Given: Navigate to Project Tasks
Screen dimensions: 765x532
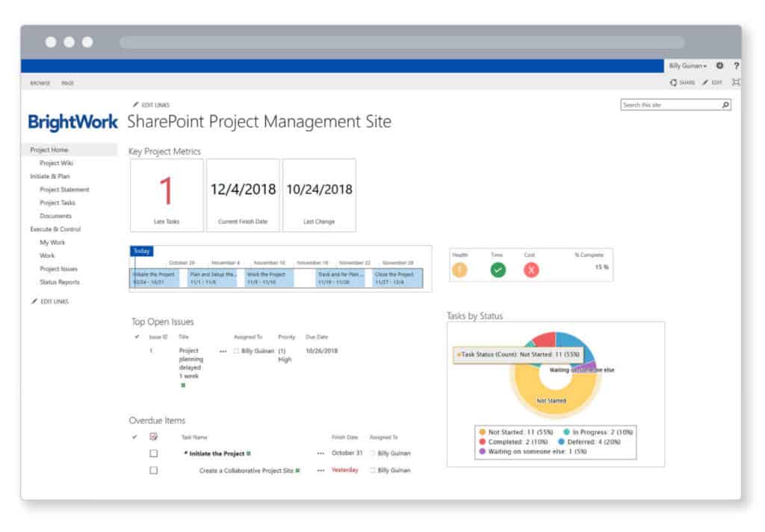Looking at the screenshot, I should pos(58,202).
